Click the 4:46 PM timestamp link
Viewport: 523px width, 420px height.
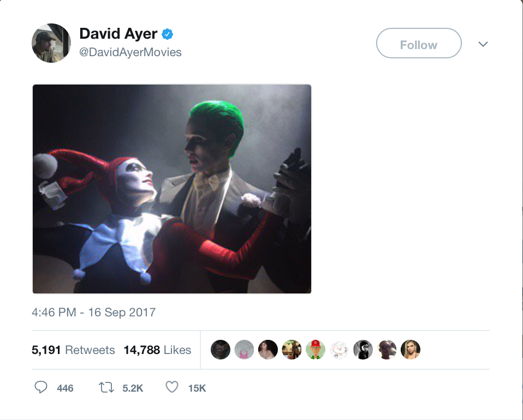[x=93, y=313]
